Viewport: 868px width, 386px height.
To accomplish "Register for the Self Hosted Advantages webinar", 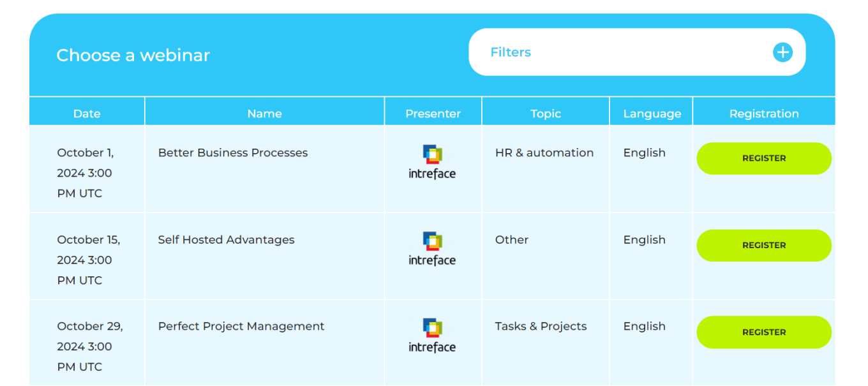I will (764, 245).
